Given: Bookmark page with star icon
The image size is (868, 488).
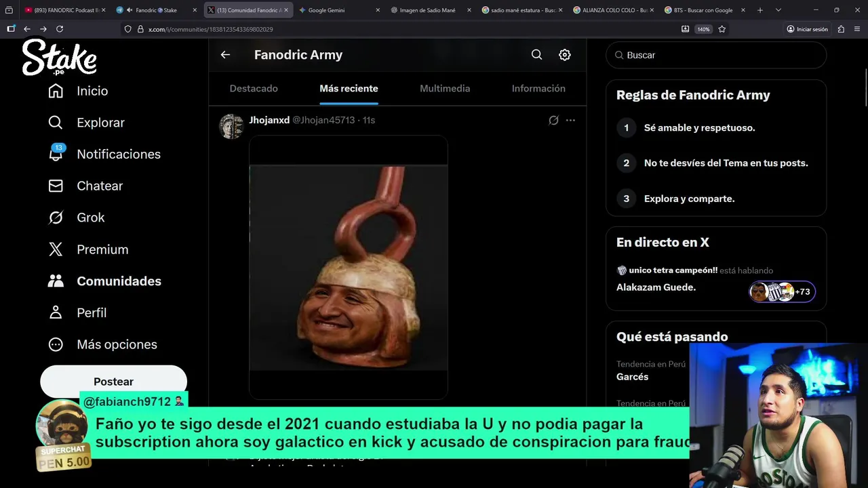Looking at the screenshot, I should tap(722, 29).
